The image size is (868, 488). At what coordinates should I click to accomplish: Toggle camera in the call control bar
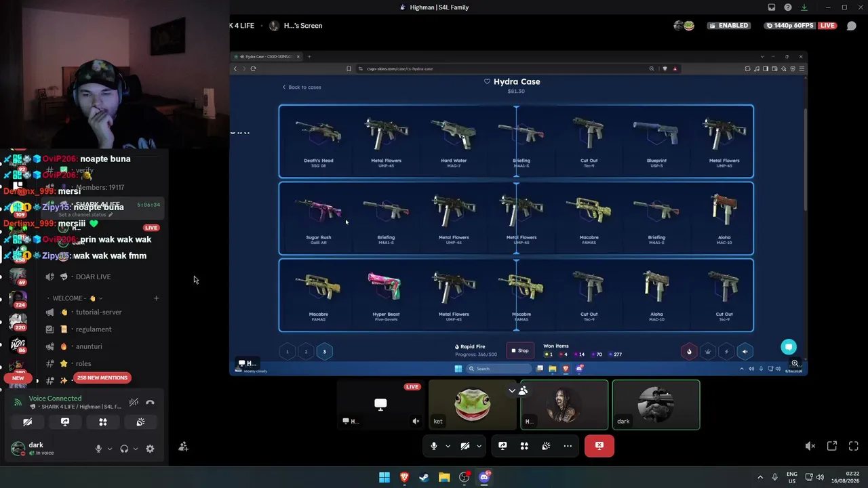click(465, 446)
